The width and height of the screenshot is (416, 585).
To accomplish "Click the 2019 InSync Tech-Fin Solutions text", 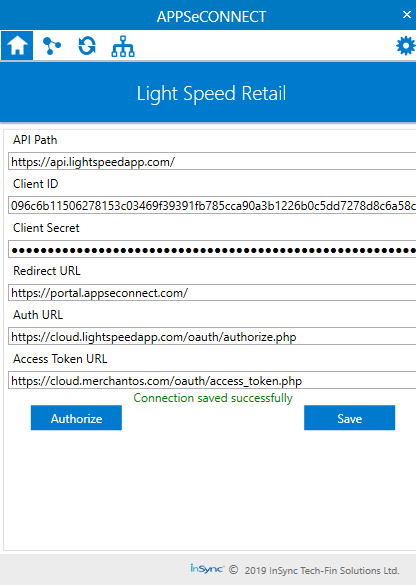I will tap(322, 570).
